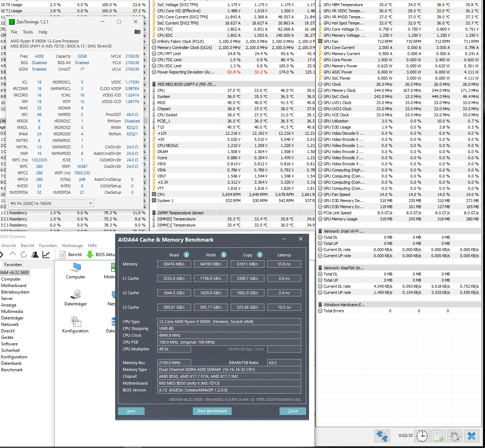Select Sicherheit in the AIDA64 tree

coord(10,350)
